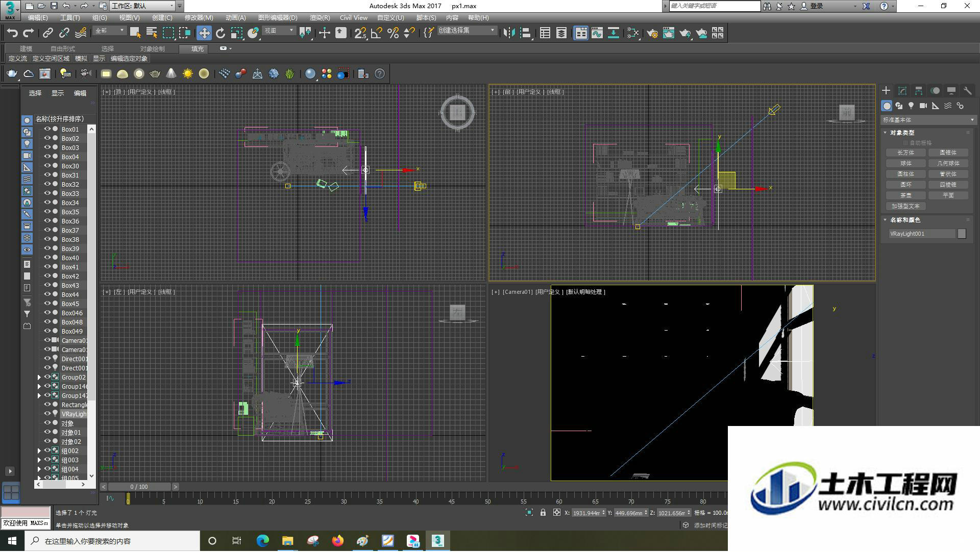This screenshot has height=552, width=980.
Task: Click the Mirror tool icon
Action: tap(509, 33)
